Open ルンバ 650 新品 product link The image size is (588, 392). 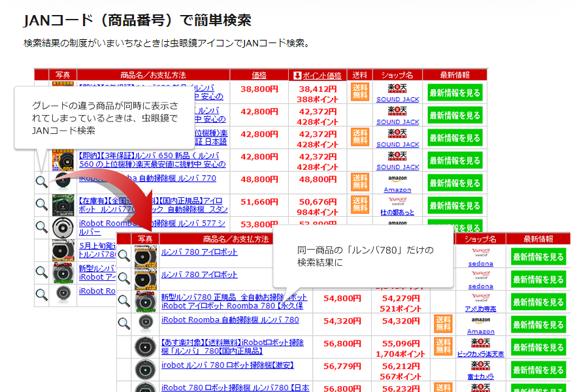pyautogui.click(x=152, y=160)
